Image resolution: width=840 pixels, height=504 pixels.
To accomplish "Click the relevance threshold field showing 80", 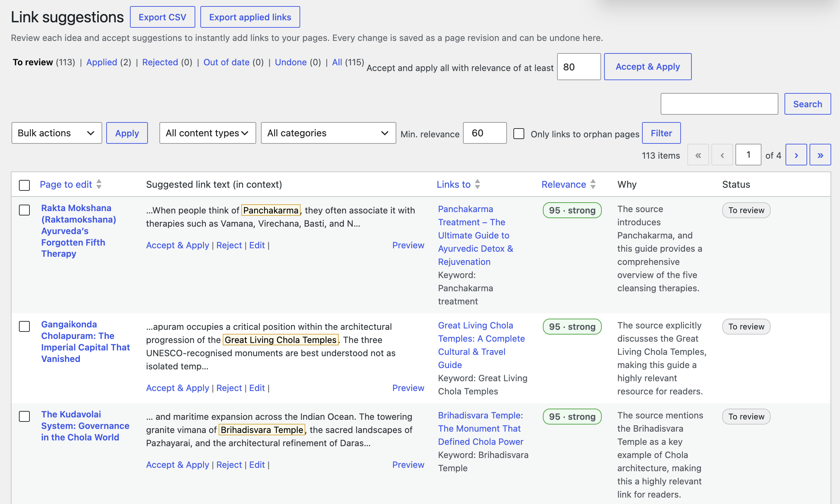I will pyautogui.click(x=579, y=67).
